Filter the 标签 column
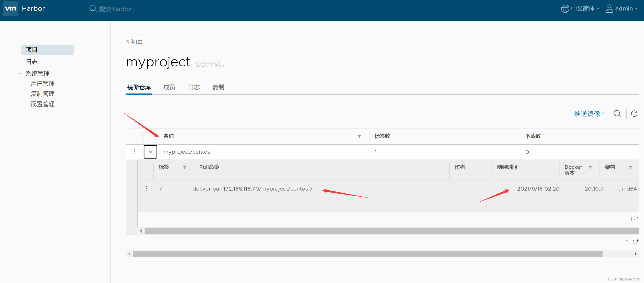The image size is (644, 283). 184,167
